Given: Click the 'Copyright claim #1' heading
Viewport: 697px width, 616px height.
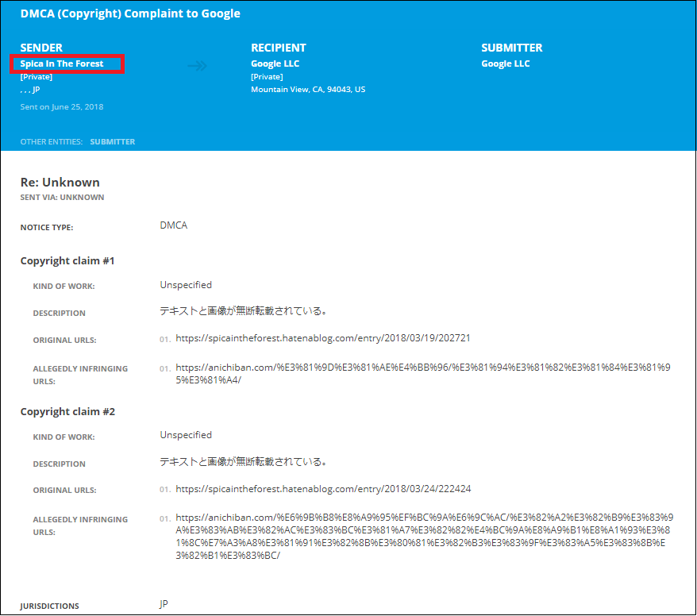Looking at the screenshot, I should tap(67, 261).
